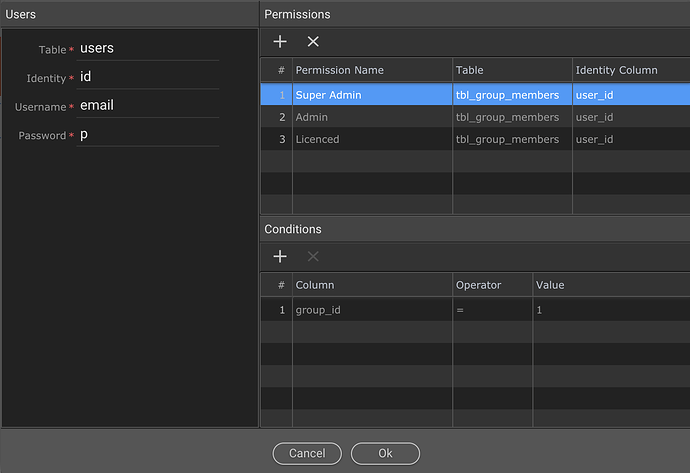Edit the Username field containing email

coord(148,106)
